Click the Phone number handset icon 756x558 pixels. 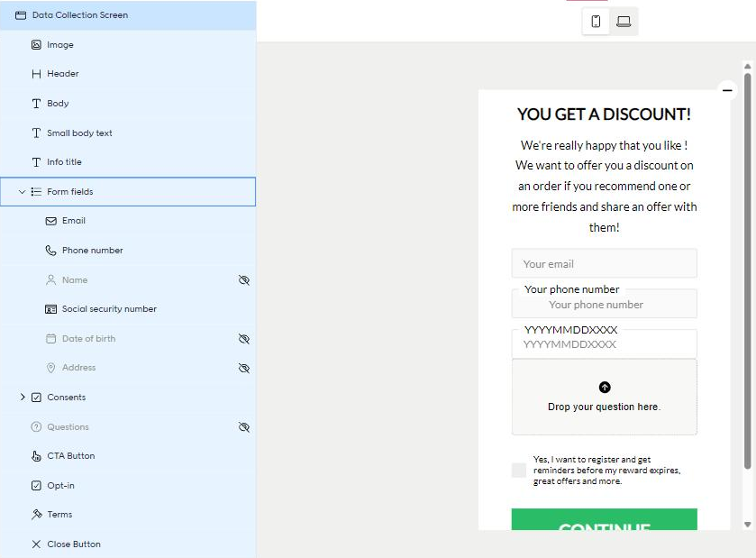[50, 251]
